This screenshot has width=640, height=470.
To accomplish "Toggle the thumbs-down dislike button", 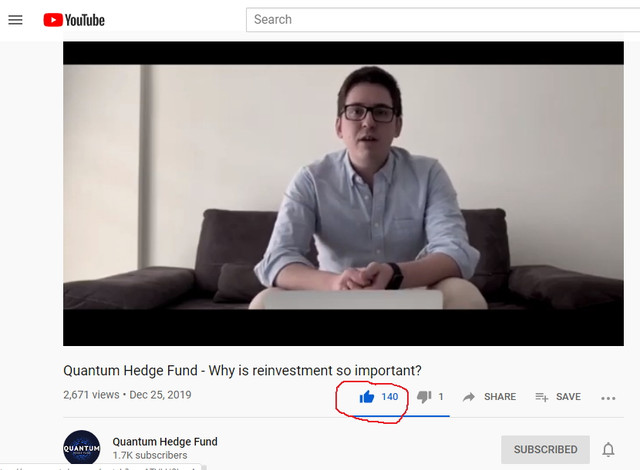I will click(424, 397).
